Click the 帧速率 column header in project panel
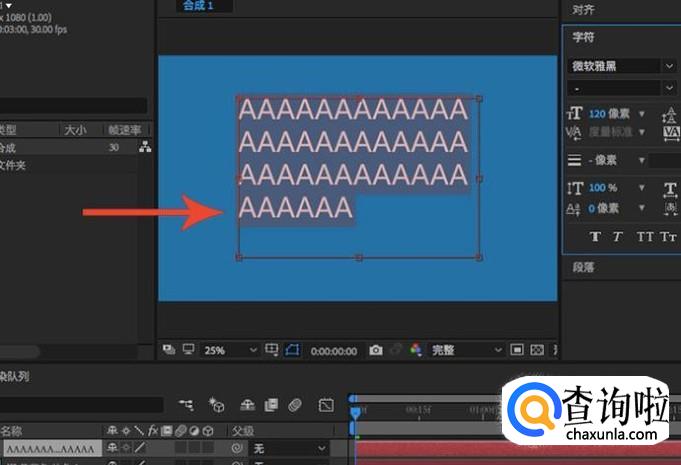 coord(125,130)
